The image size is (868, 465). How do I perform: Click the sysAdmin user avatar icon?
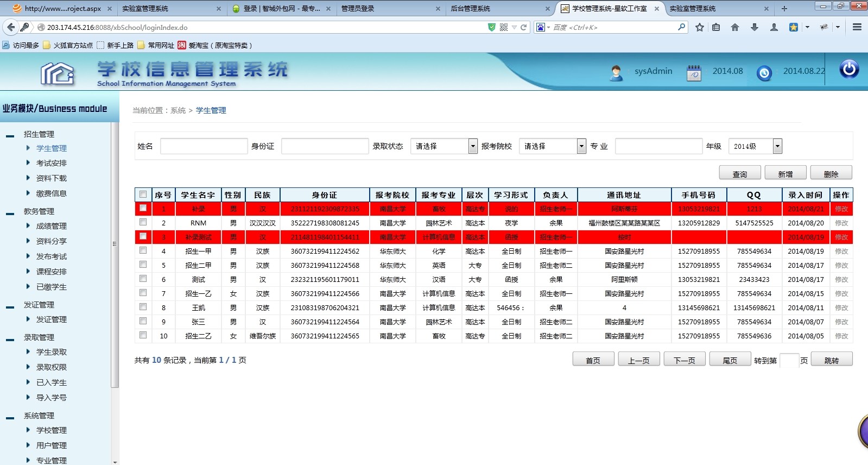coord(616,73)
